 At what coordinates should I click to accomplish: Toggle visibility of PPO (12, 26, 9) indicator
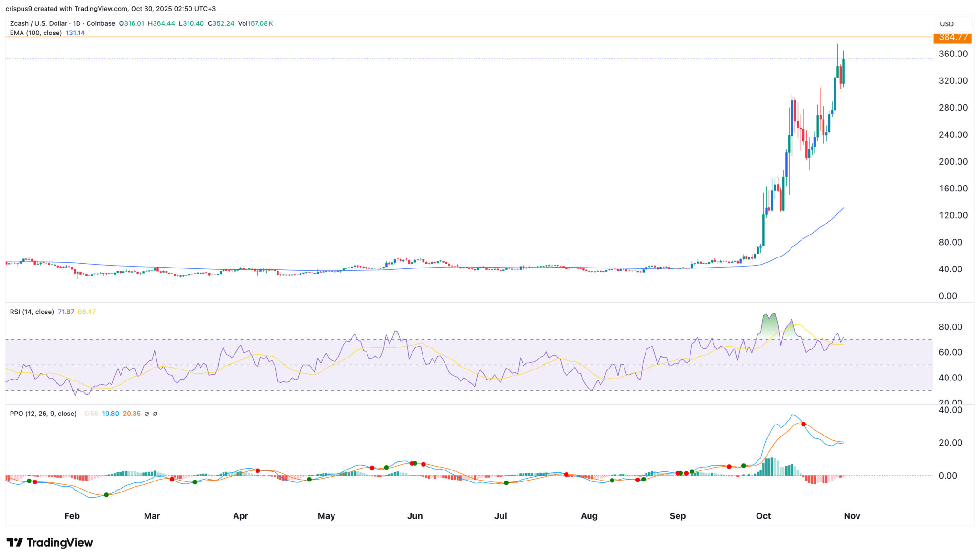(x=42, y=414)
